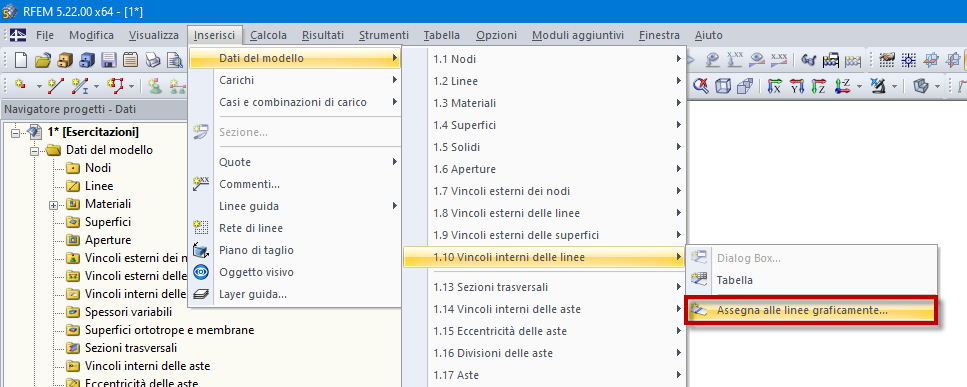Viewport: 967px width, 387px height.
Task: Select Commenti... from the Inserisci menu
Action: pos(295,184)
